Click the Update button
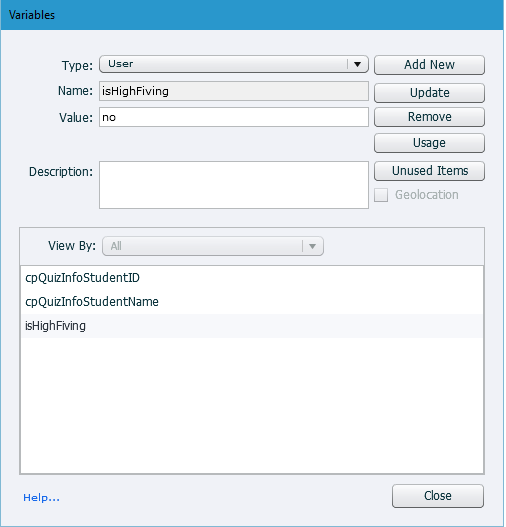The height and width of the screenshot is (527, 506). click(x=429, y=93)
